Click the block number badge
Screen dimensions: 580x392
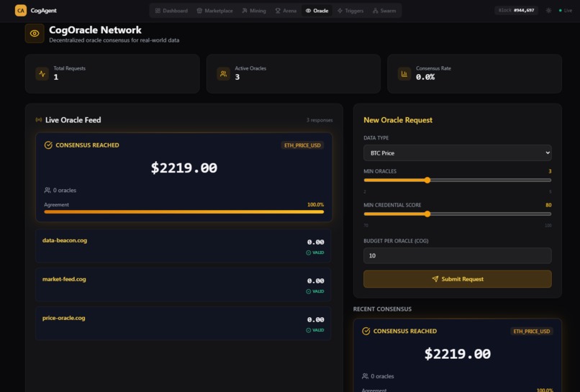point(517,10)
